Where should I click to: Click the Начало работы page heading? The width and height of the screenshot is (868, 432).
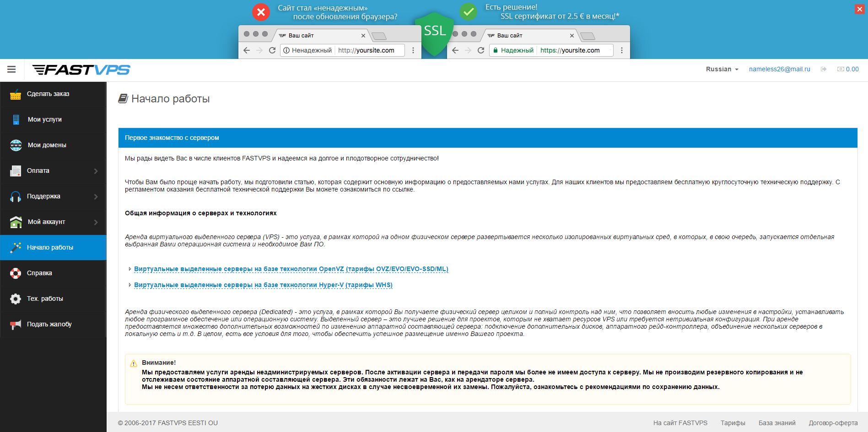point(170,99)
